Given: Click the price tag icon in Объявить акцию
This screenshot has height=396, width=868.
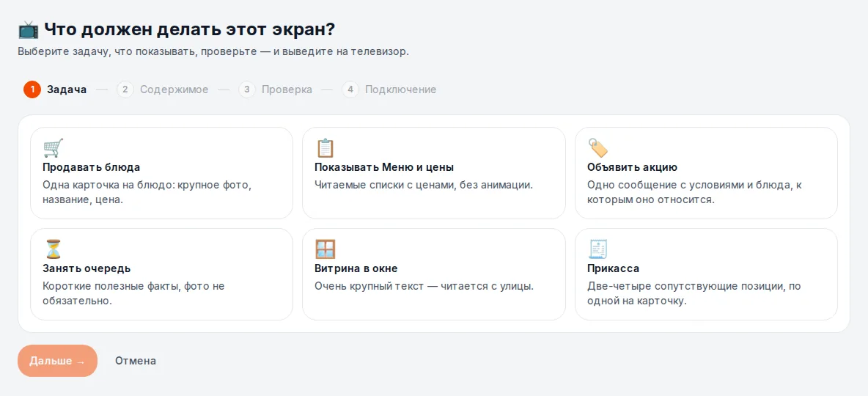Looking at the screenshot, I should click(x=598, y=148).
